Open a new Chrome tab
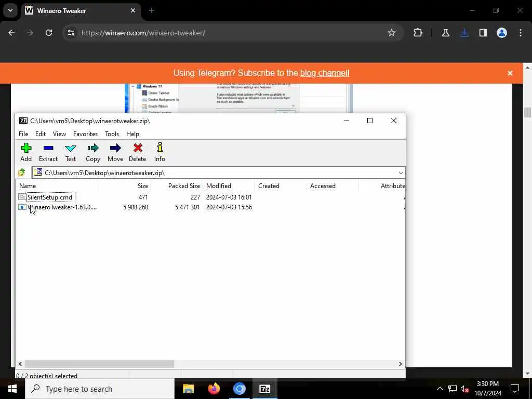Screen dimensions: 532x399 (152, 10)
